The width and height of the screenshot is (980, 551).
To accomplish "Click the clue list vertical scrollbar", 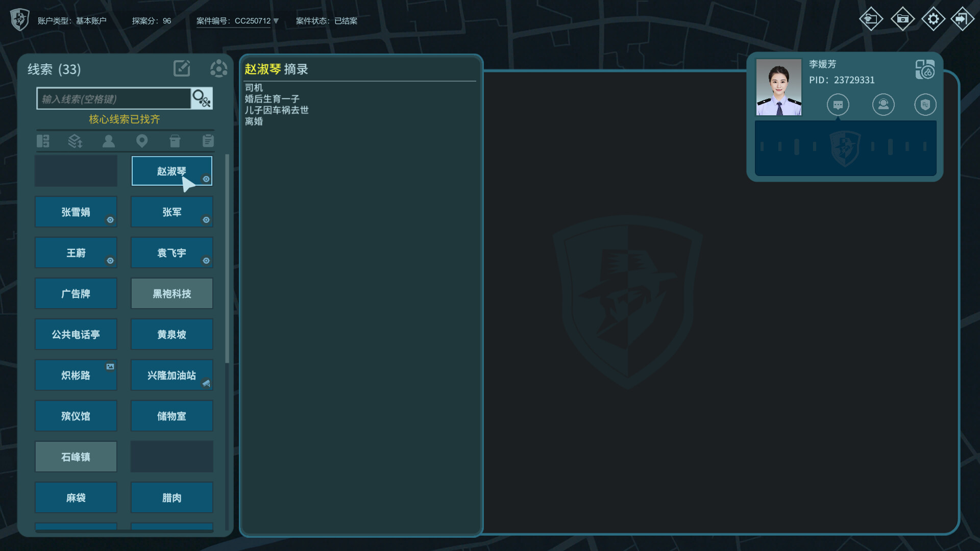I will pyautogui.click(x=227, y=259).
